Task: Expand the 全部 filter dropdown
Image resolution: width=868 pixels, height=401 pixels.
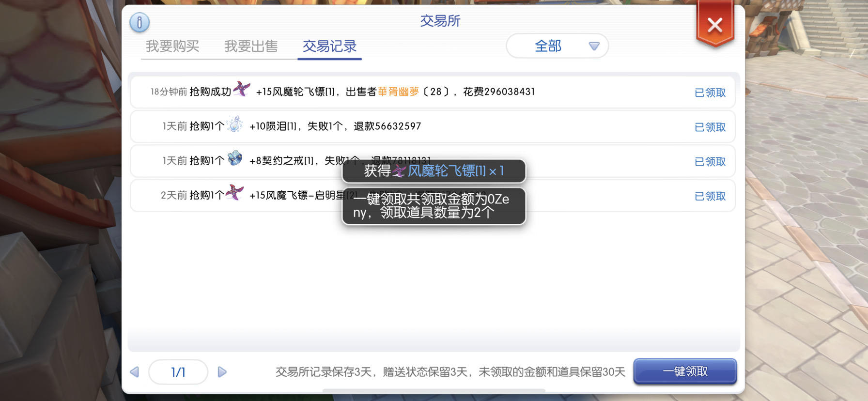Action: click(x=557, y=46)
